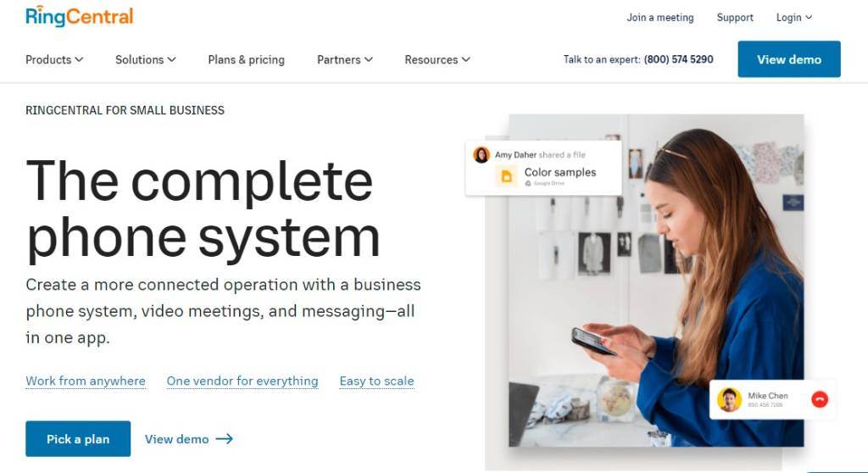
Task: Click Join a meeting link
Action: coord(659,17)
